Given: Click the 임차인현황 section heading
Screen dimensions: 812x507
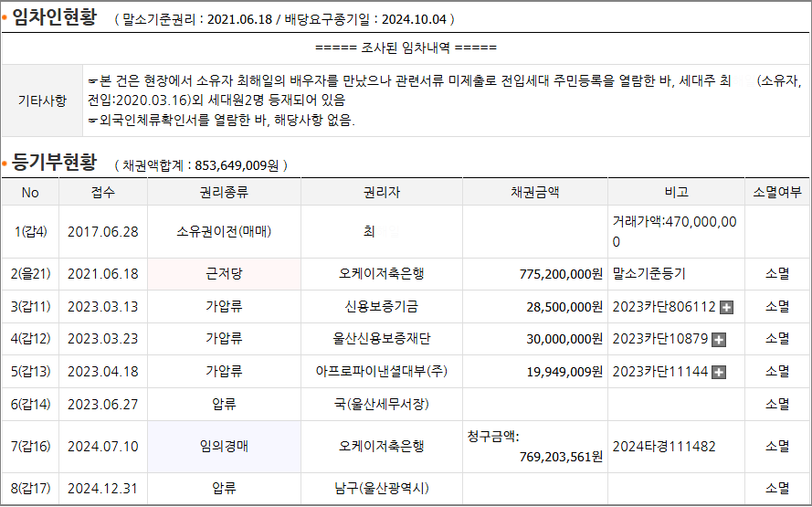Looking at the screenshot, I should [54, 17].
